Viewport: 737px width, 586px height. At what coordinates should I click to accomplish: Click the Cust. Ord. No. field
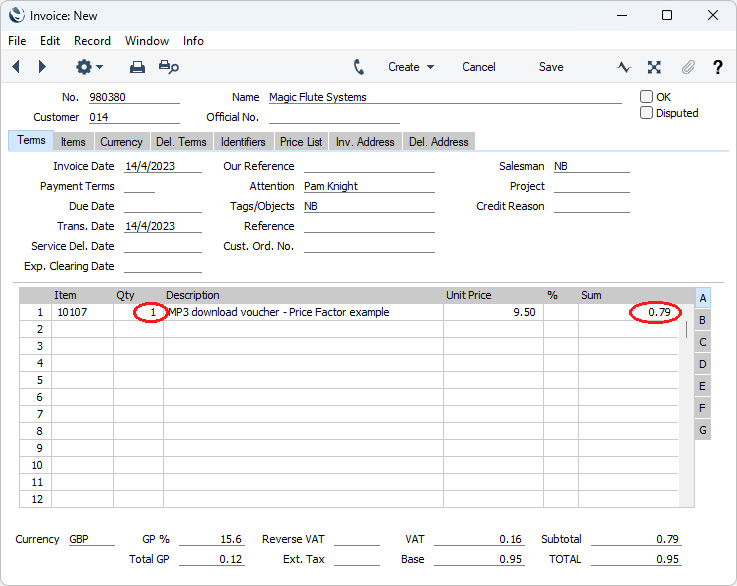(x=369, y=246)
